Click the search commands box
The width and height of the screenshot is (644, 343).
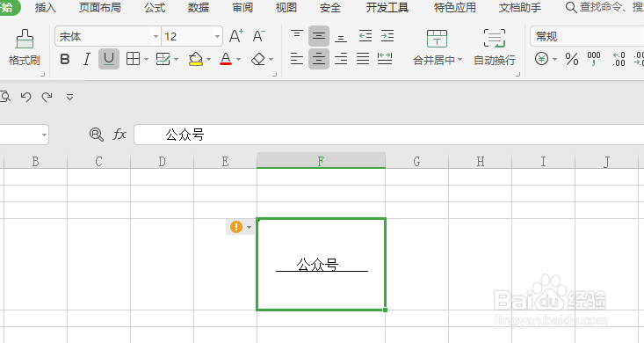tap(604, 7)
